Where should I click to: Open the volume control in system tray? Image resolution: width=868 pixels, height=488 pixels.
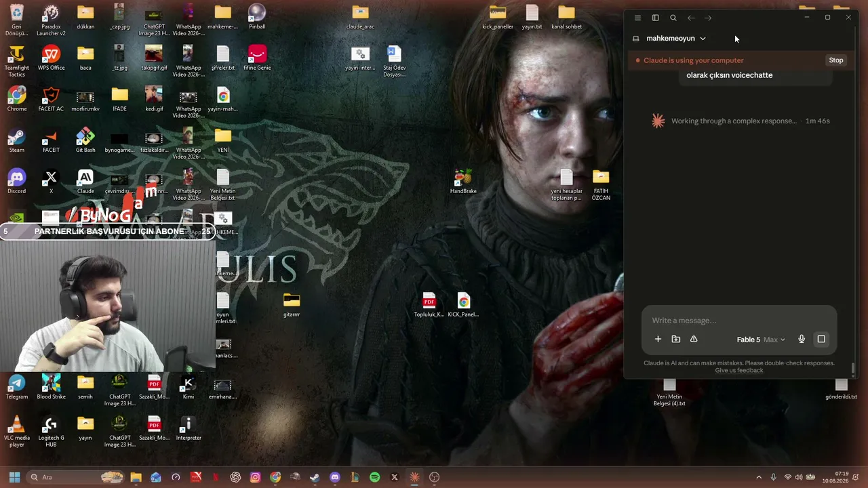(x=799, y=477)
